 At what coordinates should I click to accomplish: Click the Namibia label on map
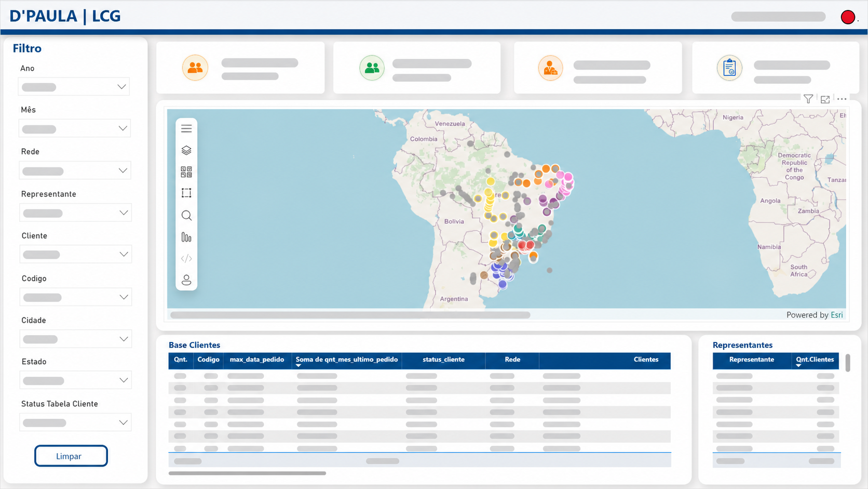coord(769,247)
